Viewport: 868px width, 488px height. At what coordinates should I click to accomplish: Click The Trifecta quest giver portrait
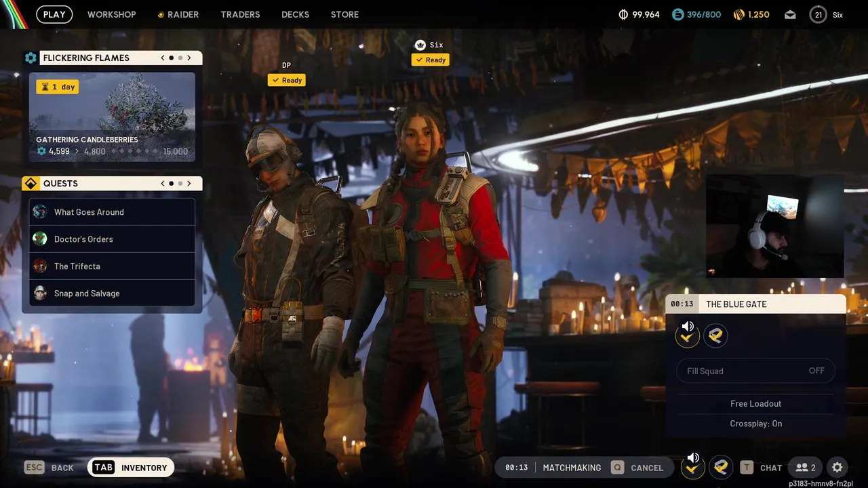41,266
